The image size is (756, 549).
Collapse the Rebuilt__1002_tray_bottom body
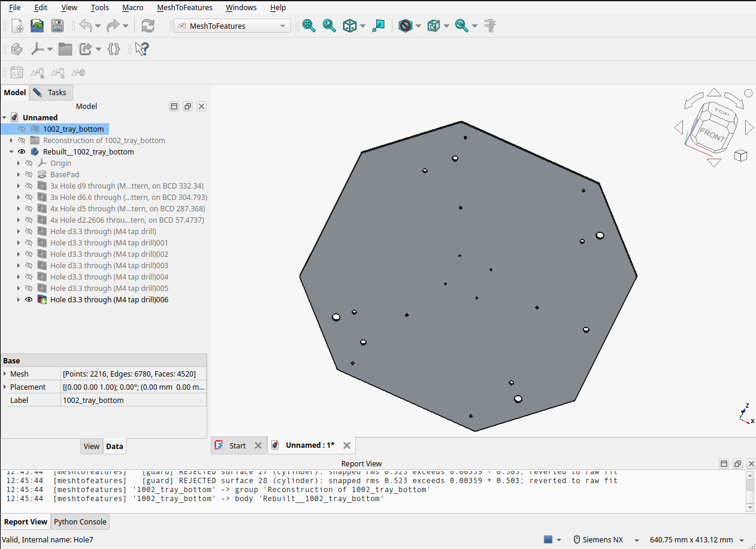pos(11,151)
